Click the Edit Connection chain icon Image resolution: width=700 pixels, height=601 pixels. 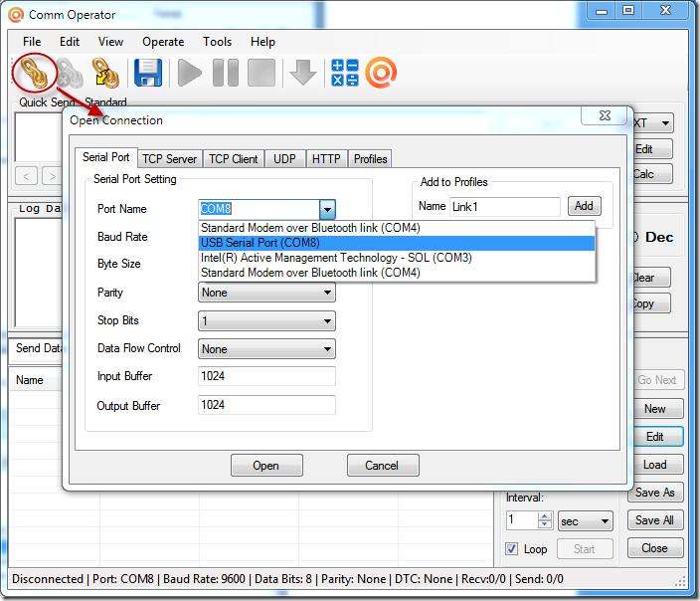coord(105,73)
